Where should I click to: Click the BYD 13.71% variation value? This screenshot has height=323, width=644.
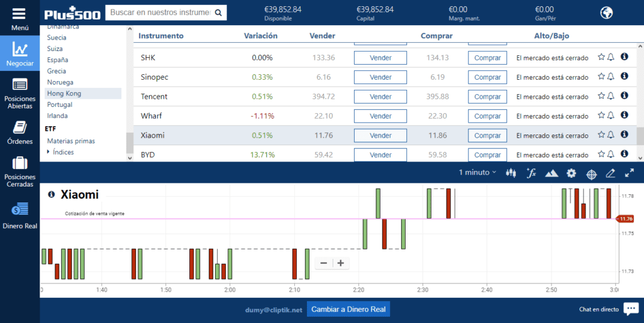pos(262,155)
